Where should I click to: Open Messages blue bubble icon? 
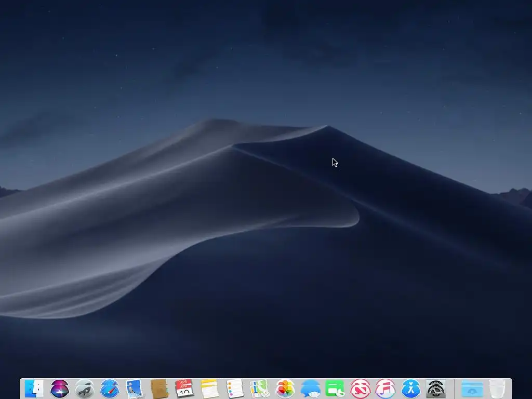[310, 389]
